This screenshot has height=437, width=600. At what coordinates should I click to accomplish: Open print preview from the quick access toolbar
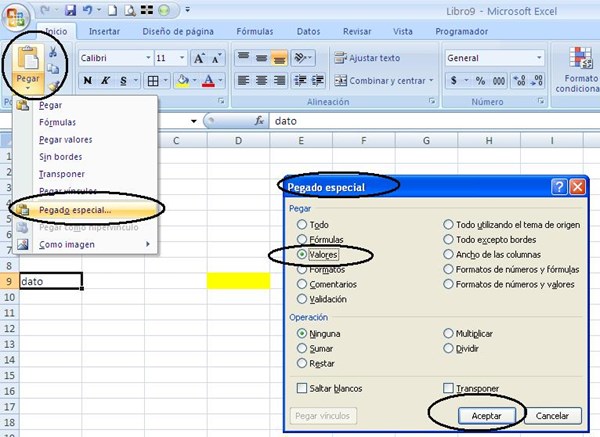(x=130, y=11)
